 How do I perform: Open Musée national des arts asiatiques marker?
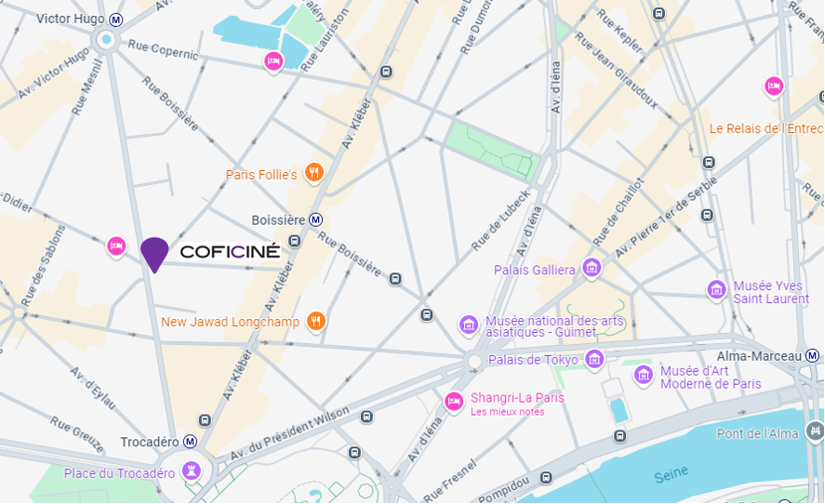[468, 325]
